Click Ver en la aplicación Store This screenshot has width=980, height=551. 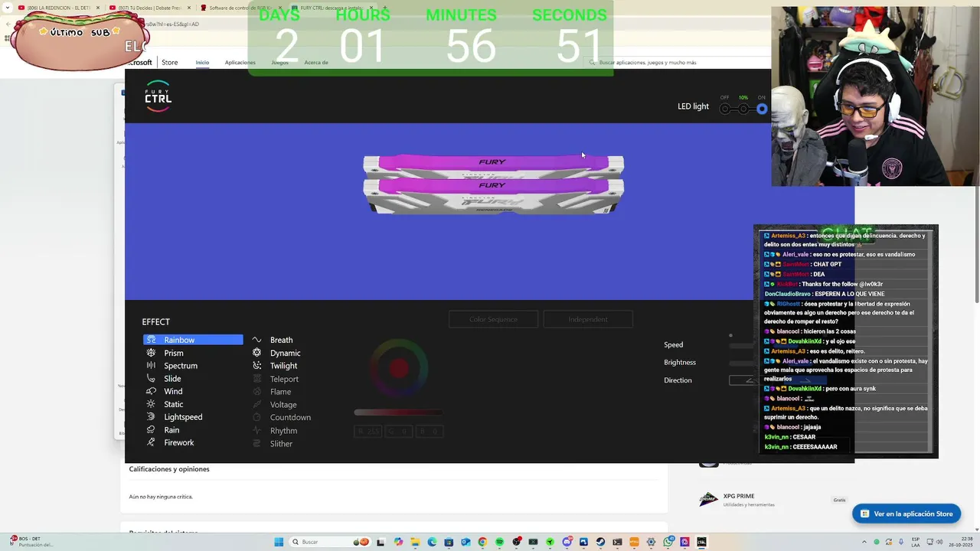(x=906, y=514)
